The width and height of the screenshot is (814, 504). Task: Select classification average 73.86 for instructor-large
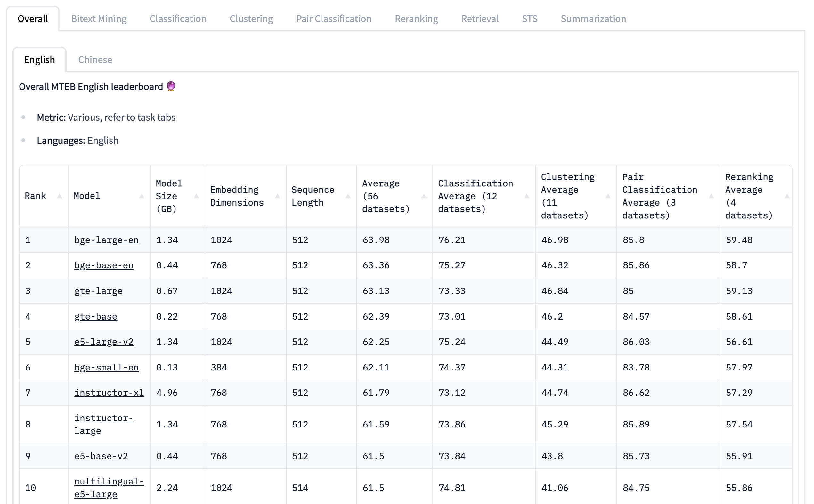452,424
